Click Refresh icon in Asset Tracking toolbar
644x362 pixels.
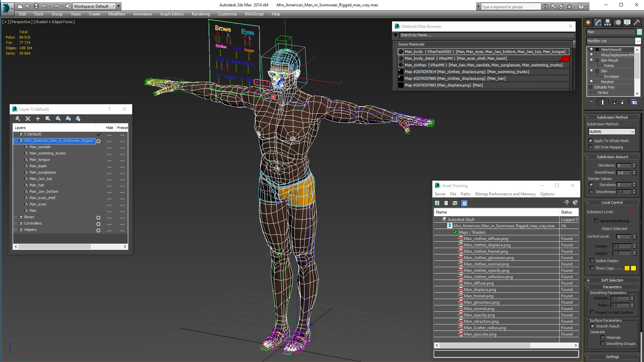(437, 203)
